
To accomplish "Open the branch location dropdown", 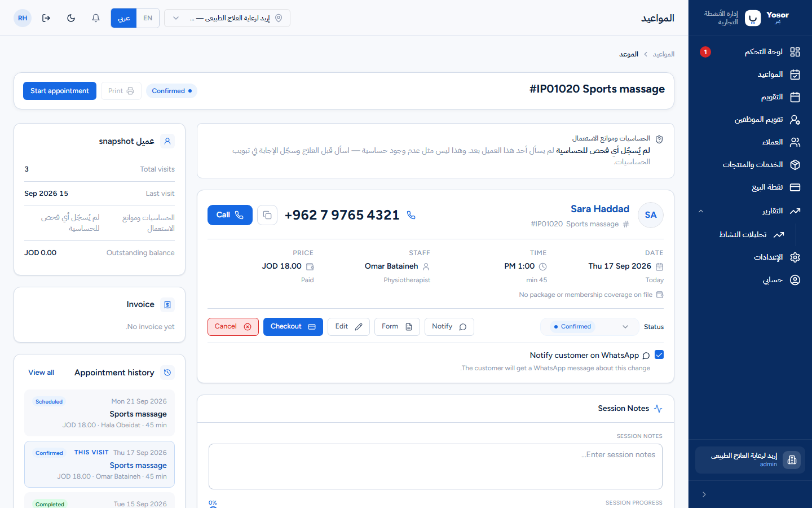I will click(x=227, y=18).
